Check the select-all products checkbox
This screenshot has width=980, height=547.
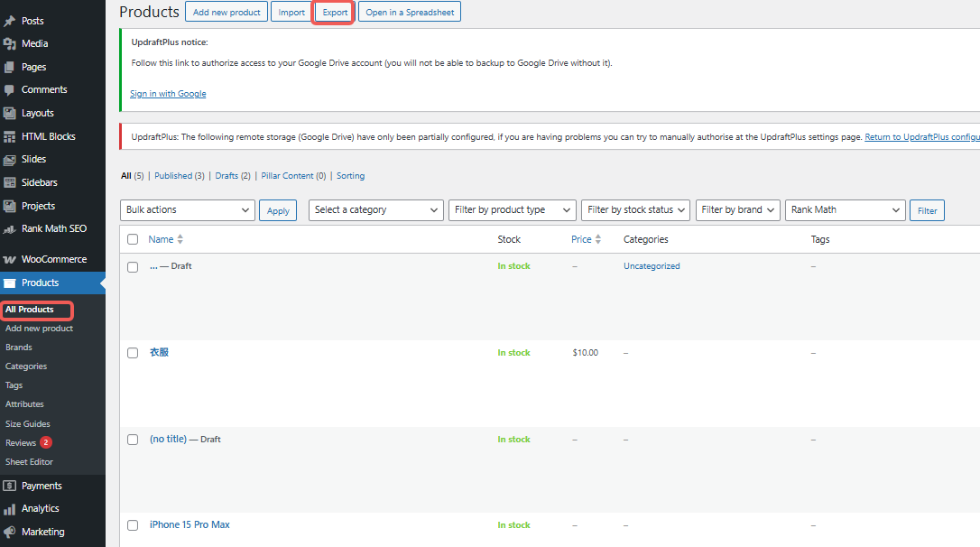pos(133,239)
